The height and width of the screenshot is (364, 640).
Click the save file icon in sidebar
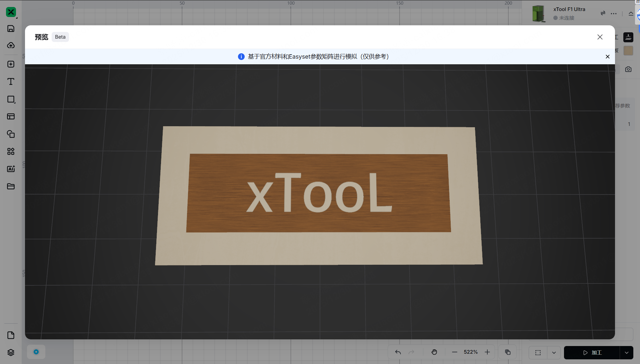(x=11, y=29)
